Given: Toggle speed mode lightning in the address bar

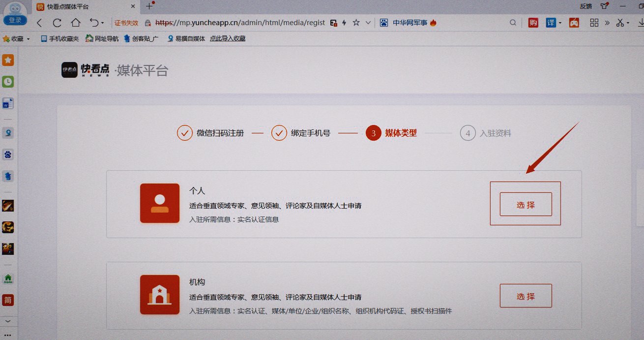Looking at the screenshot, I should point(345,23).
